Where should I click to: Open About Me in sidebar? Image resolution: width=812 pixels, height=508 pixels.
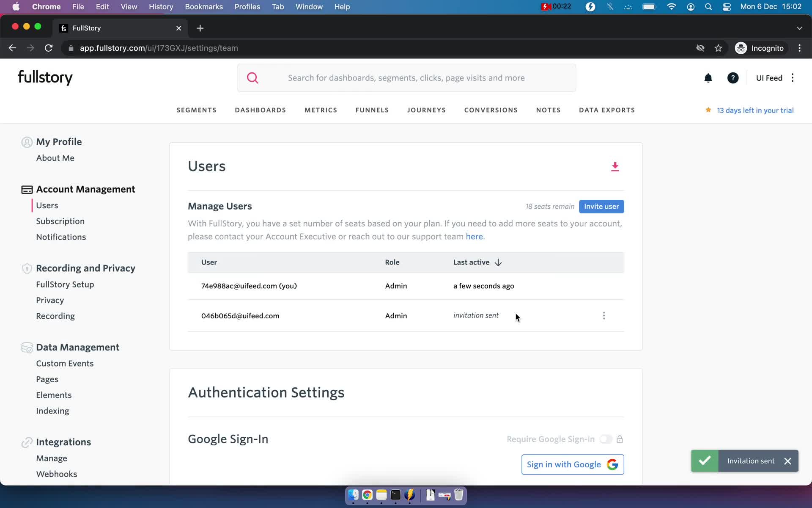tap(55, 158)
